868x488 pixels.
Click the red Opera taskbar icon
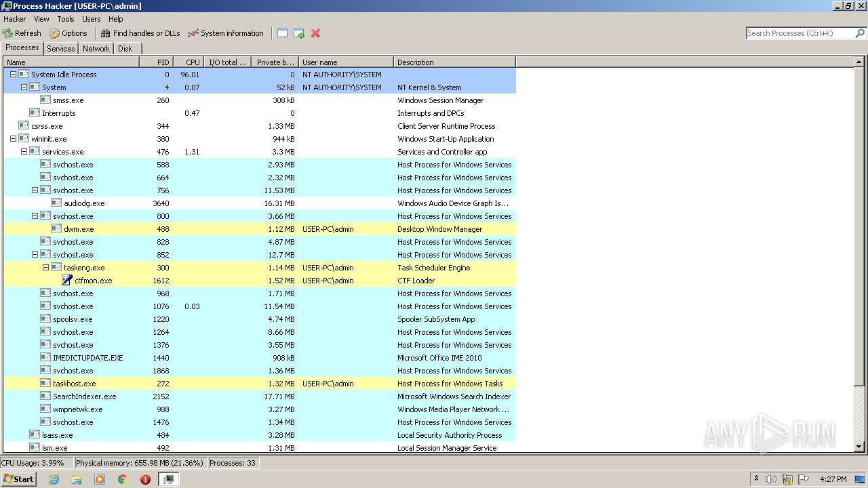(145, 479)
